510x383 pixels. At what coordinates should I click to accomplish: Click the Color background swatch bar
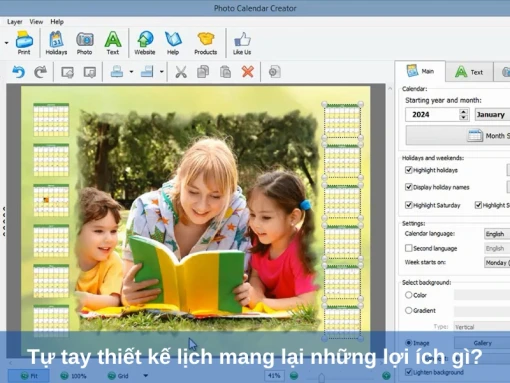482,295
